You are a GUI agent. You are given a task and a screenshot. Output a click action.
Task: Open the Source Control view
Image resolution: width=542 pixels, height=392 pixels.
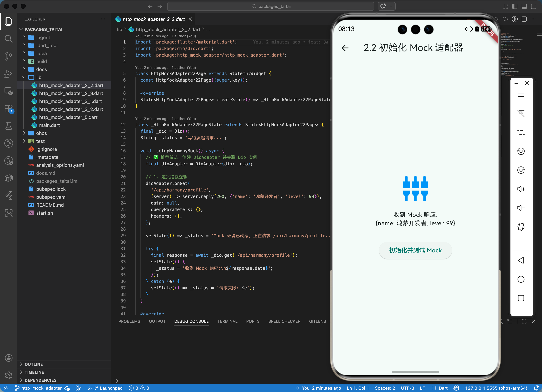pos(9,56)
